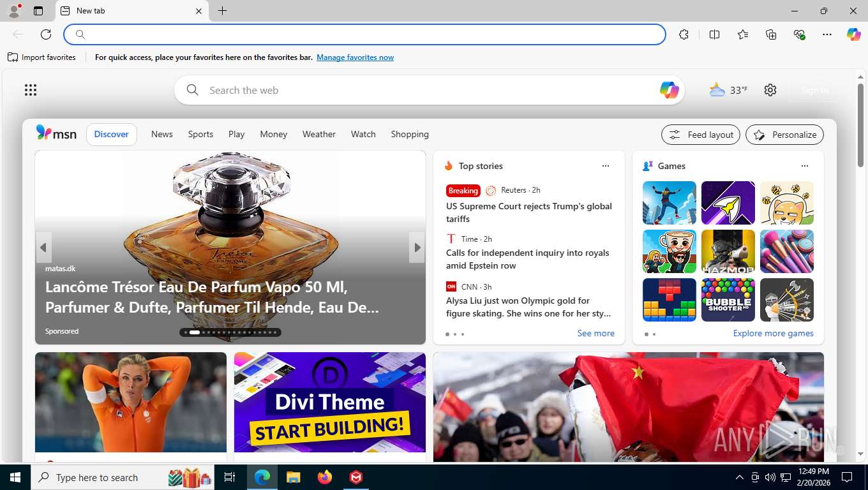This screenshot has height=490, width=868.
Task: Click Import favorites on favorites bar
Action: coord(41,57)
